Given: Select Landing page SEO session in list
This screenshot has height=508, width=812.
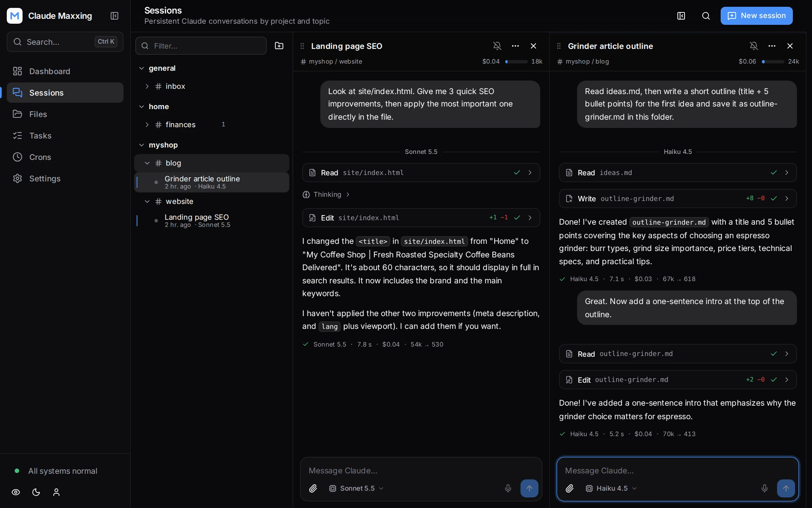Looking at the screenshot, I should [212, 221].
